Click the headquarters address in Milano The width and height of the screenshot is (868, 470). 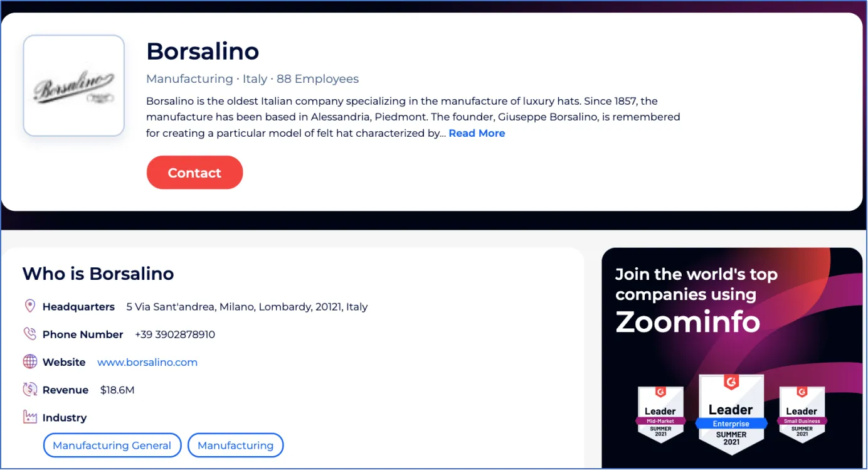247,306
